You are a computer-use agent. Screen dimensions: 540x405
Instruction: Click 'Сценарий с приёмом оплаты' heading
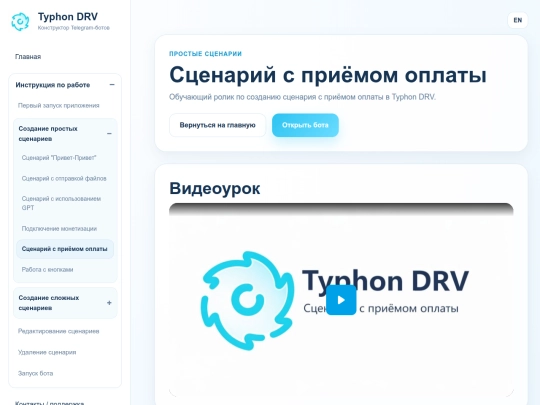click(x=328, y=75)
